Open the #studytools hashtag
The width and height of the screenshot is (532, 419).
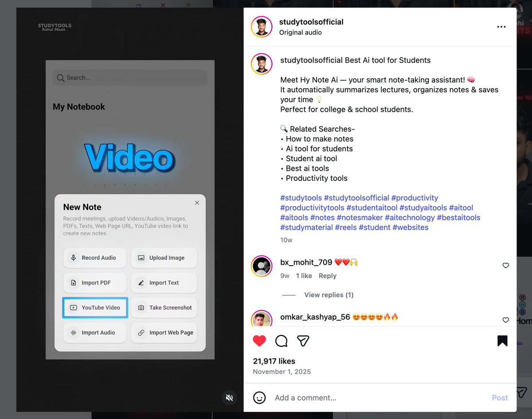point(301,198)
